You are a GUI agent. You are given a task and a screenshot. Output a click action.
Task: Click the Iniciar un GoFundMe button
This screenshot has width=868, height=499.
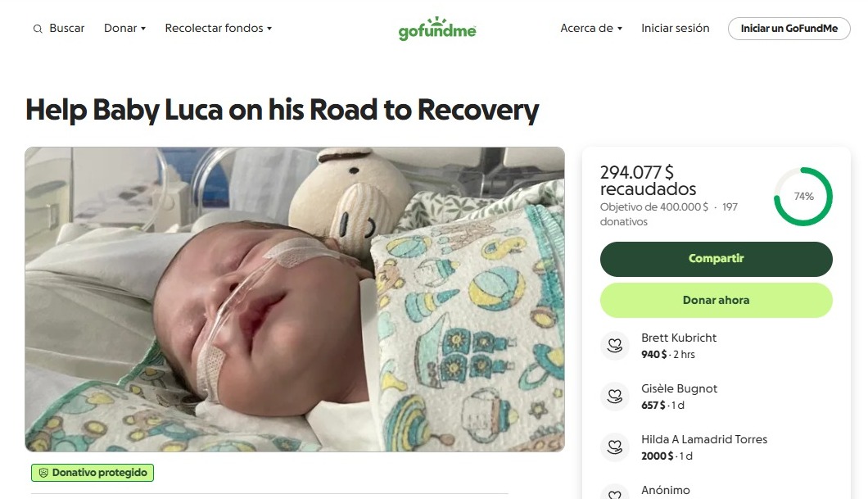(789, 28)
